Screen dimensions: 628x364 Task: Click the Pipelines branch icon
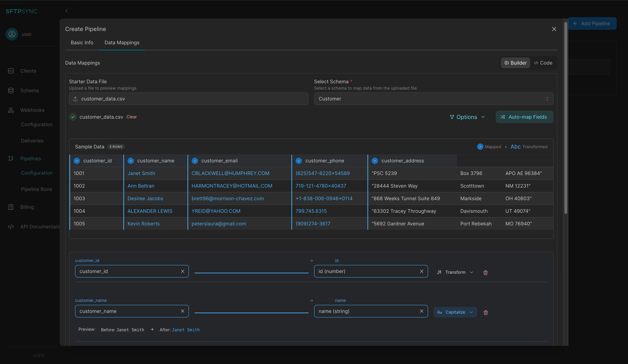[x=11, y=159]
